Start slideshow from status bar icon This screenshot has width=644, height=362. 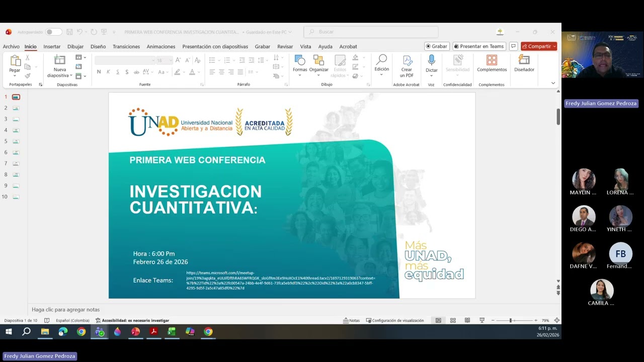coord(482,320)
